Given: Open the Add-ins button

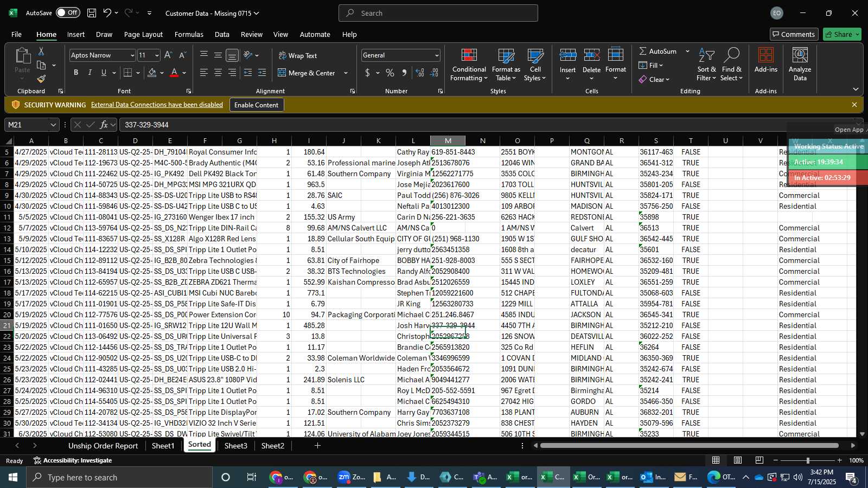Looking at the screenshot, I should tap(765, 60).
